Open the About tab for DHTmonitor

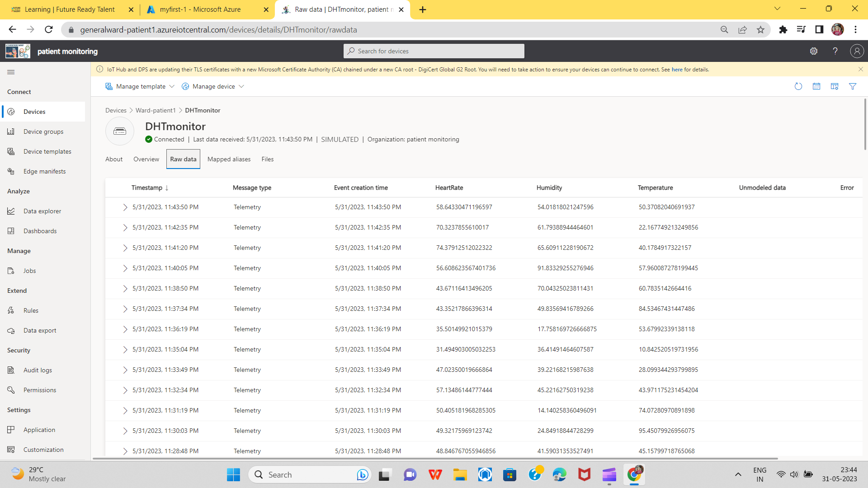coord(113,159)
